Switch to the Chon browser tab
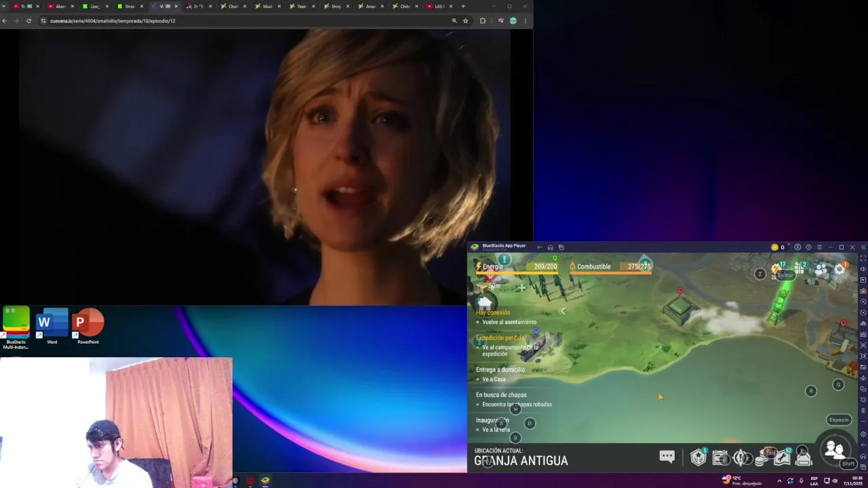This screenshot has height=488, width=868. click(x=233, y=6)
